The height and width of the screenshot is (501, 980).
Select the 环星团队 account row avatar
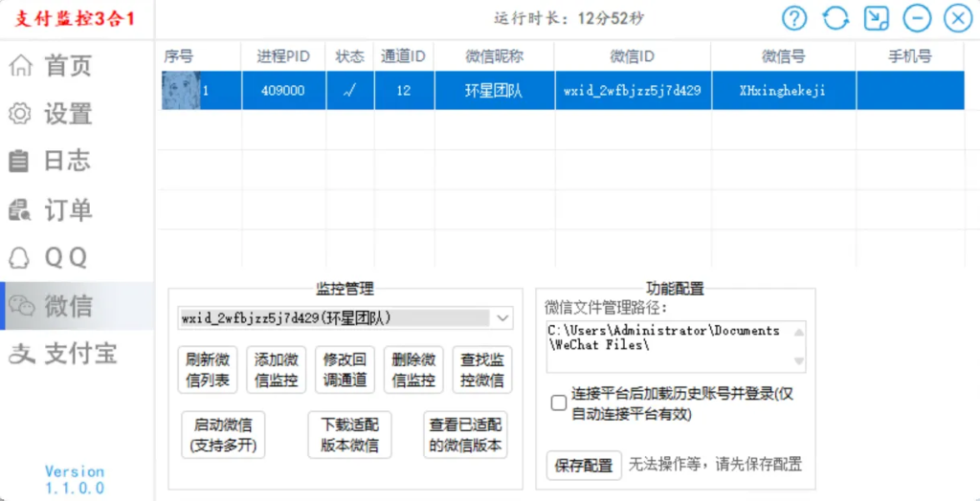tap(180, 91)
